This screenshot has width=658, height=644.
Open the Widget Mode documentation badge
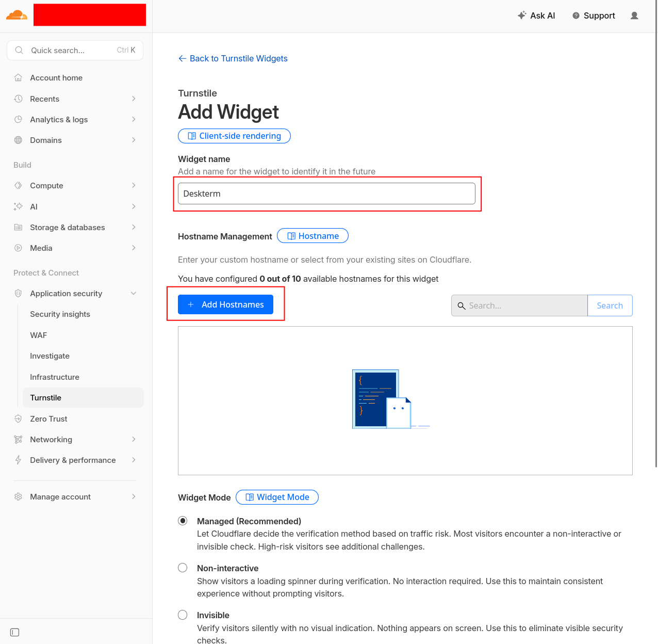[277, 497]
